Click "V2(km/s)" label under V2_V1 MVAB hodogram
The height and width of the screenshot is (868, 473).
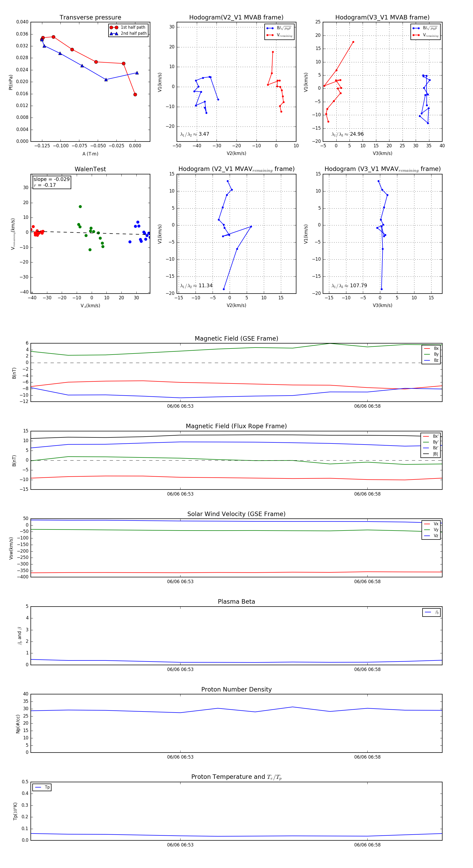[236, 153]
